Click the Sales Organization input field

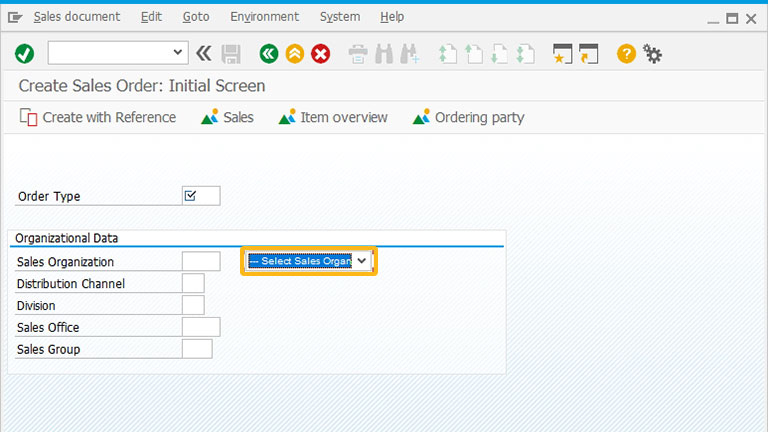(201, 261)
